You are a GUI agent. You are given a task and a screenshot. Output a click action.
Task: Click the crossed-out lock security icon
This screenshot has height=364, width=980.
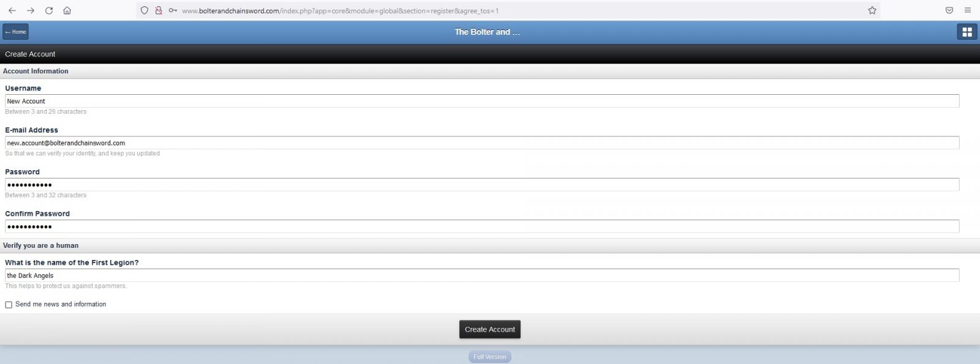click(159, 10)
